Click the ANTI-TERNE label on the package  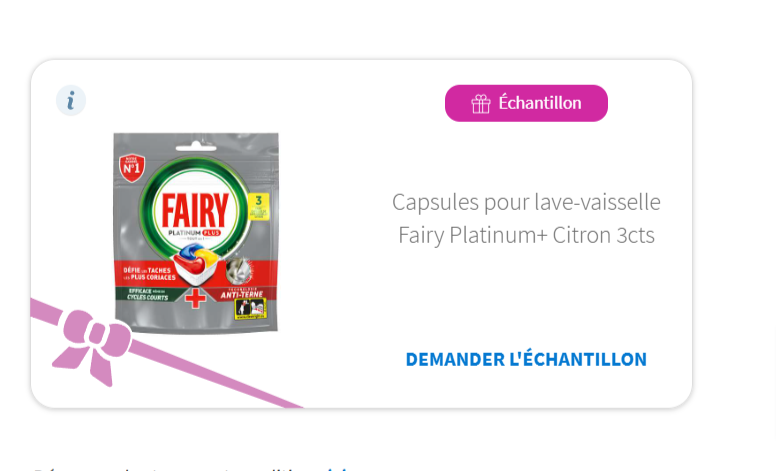click(242, 294)
